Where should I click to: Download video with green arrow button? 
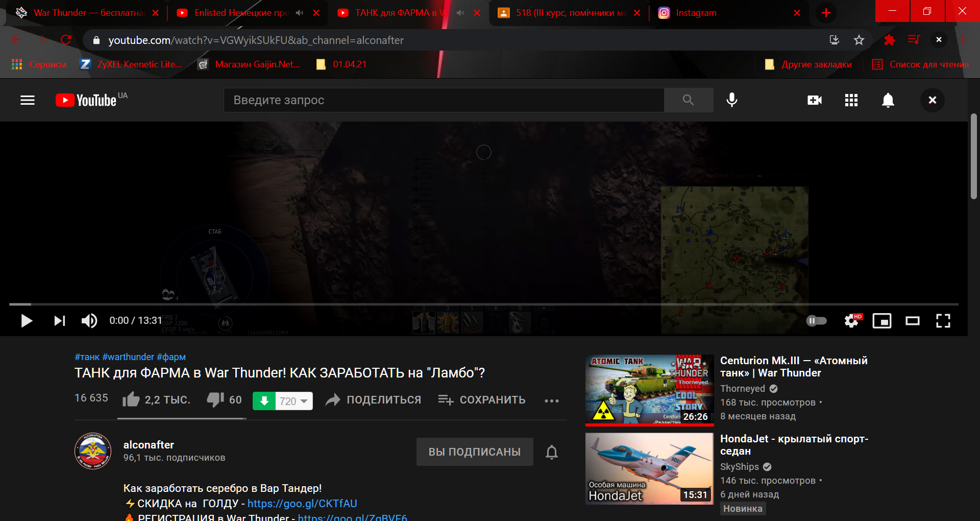point(264,401)
